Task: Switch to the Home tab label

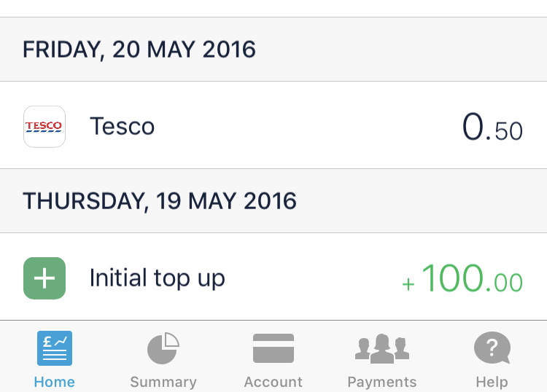Action: (x=55, y=382)
